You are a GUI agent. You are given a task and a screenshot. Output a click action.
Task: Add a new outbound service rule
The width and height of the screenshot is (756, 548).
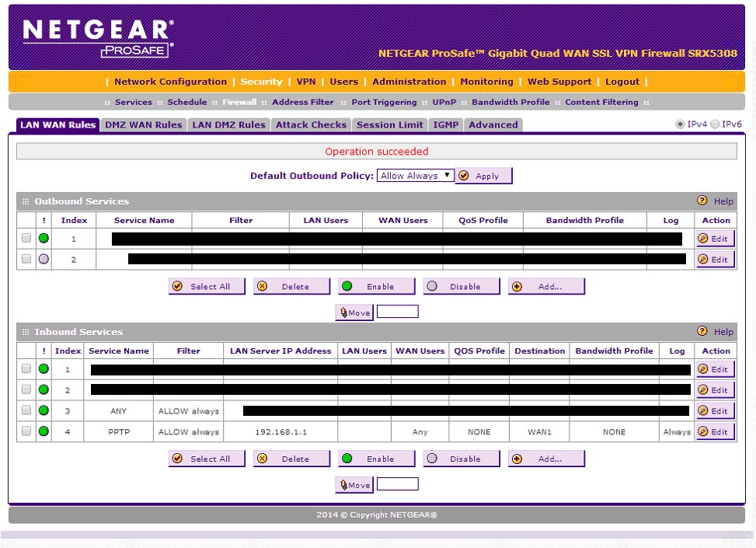click(545, 286)
